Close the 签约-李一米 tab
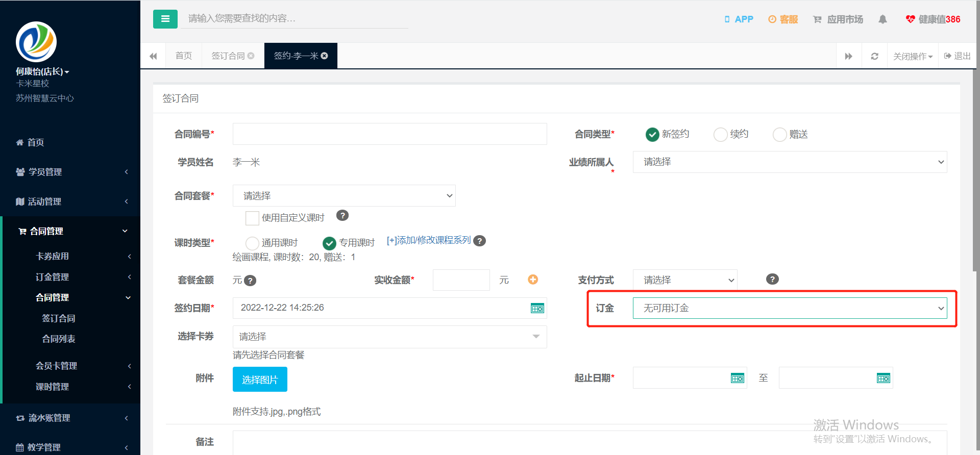The image size is (980, 455). (324, 56)
